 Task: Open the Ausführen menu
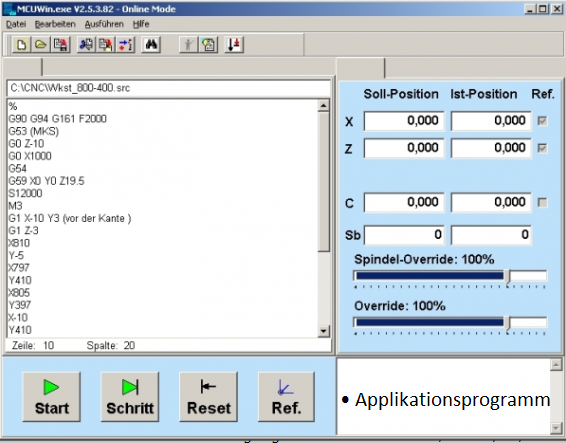(x=104, y=24)
